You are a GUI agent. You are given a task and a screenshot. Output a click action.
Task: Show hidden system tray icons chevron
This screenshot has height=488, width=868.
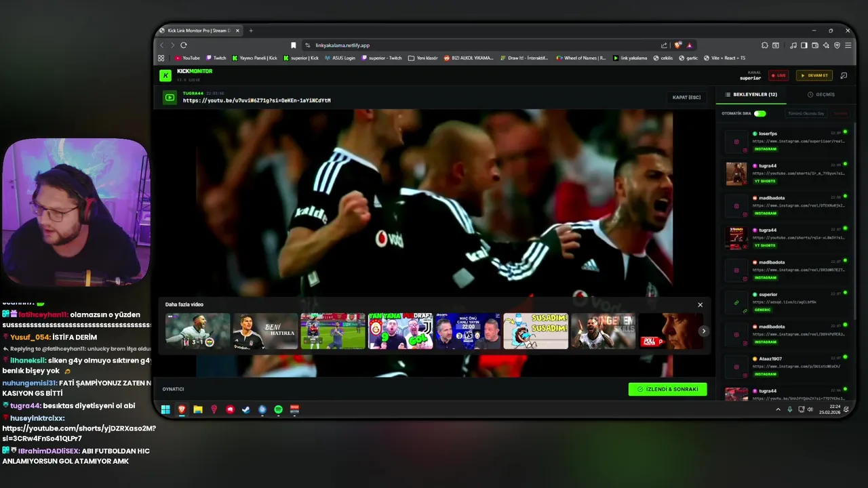[x=778, y=409]
